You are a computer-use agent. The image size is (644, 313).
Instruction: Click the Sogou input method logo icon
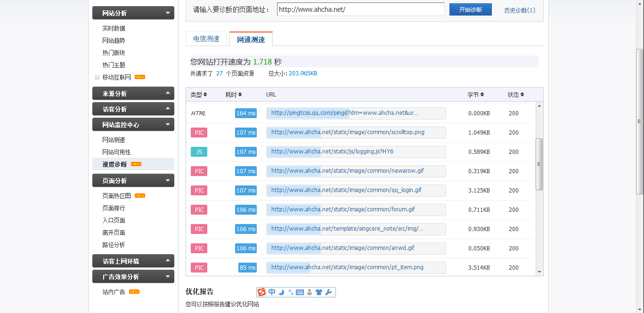(x=261, y=292)
